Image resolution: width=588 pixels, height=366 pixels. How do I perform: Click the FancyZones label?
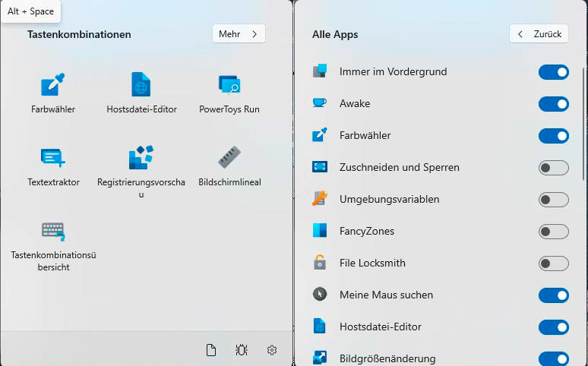(367, 231)
